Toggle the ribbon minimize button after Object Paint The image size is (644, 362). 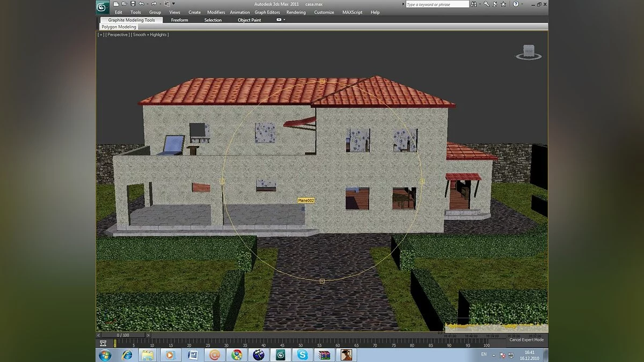279,20
